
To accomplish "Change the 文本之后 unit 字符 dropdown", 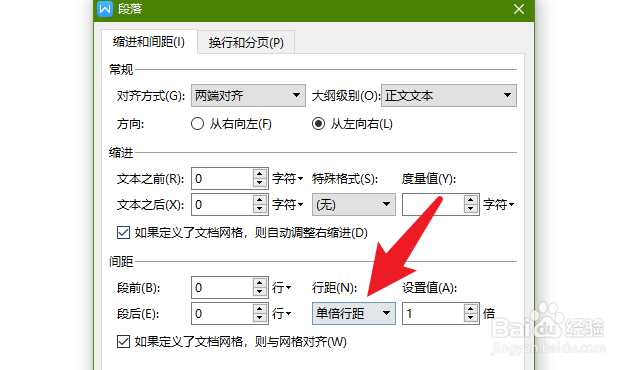I will pos(287,204).
